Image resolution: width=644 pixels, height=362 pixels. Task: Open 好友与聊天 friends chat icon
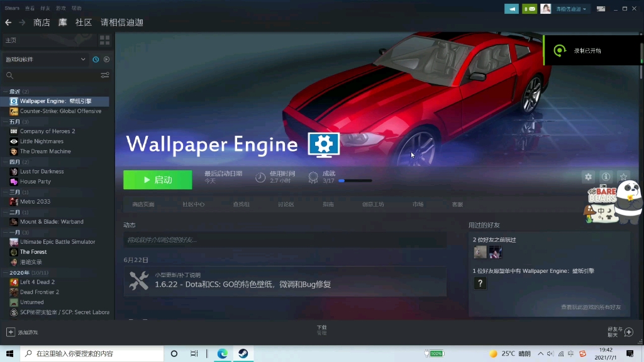click(629, 332)
